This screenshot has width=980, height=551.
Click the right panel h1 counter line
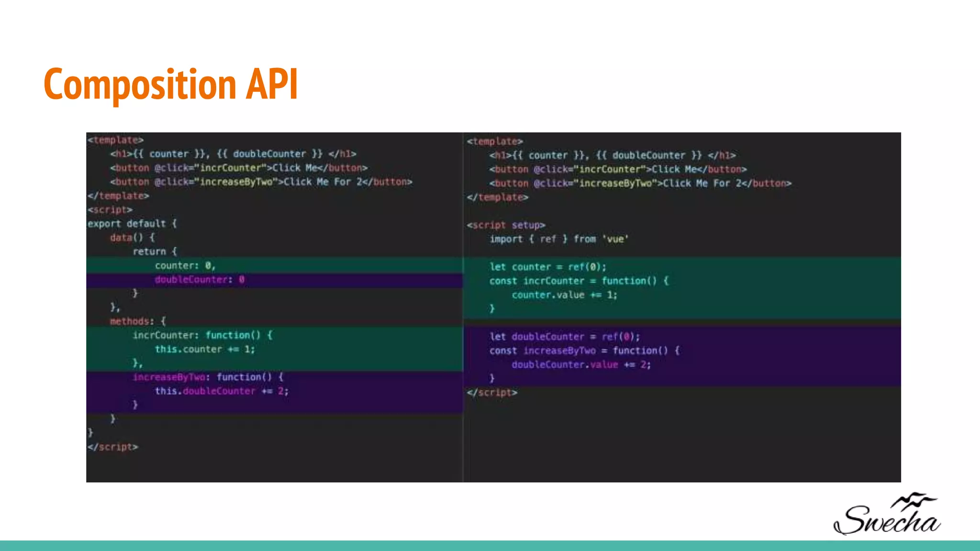pyautogui.click(x=612, y=155)
